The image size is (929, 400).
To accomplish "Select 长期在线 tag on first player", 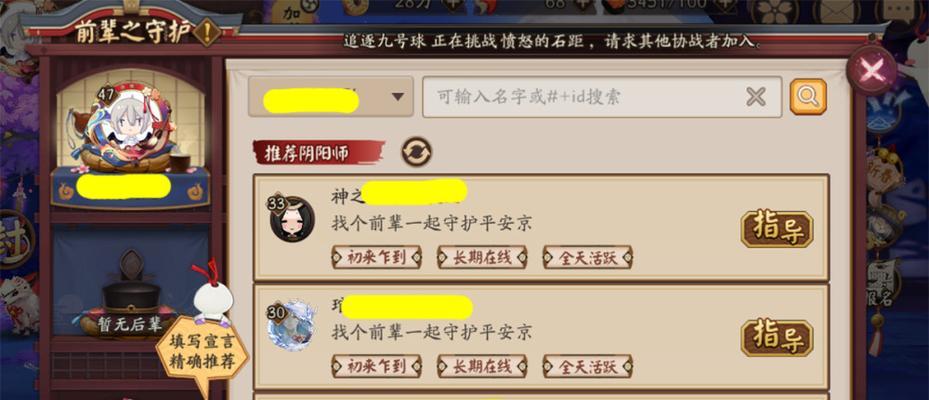I will click(482, 257).
